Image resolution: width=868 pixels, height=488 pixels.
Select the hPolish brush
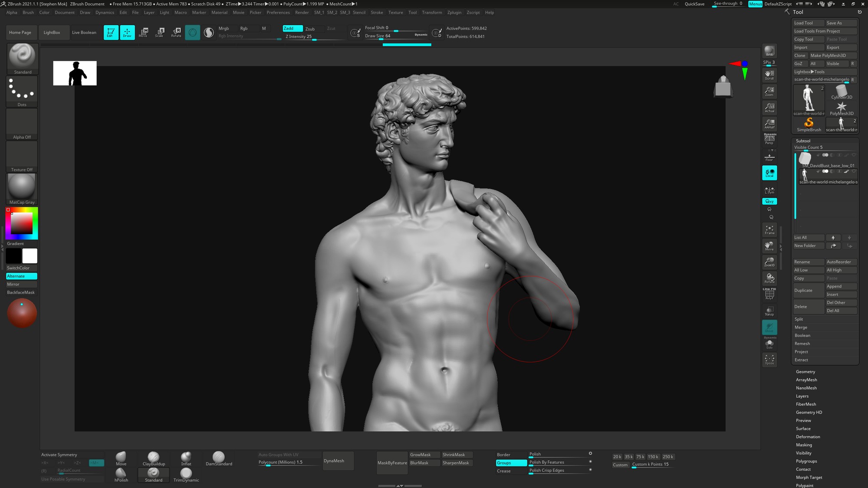coord(121,475)
